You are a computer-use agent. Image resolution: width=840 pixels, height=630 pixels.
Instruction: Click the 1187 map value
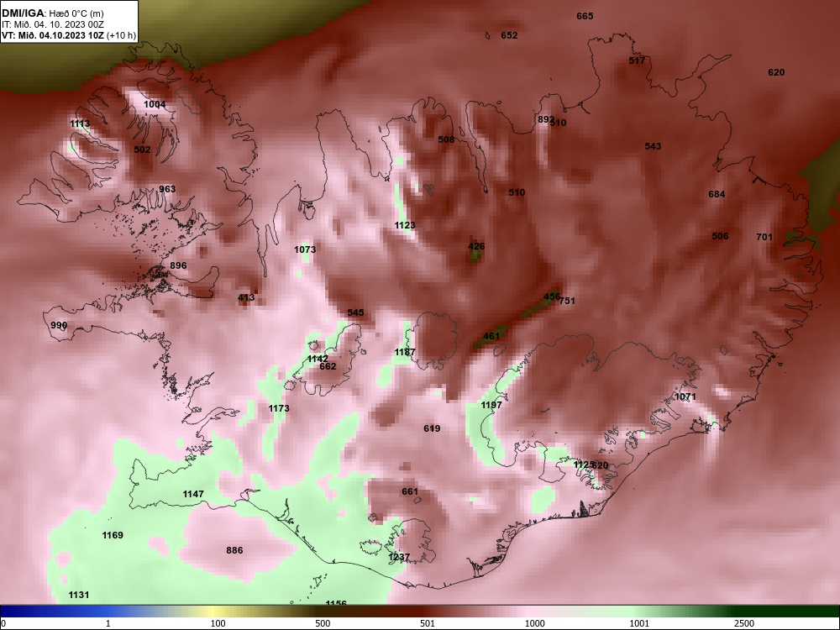pos(405,353)
